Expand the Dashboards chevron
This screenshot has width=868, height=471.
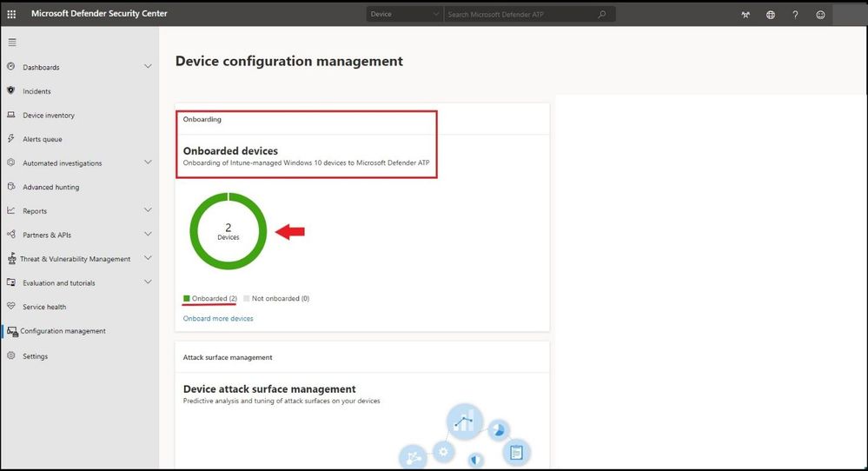[148, 66]
